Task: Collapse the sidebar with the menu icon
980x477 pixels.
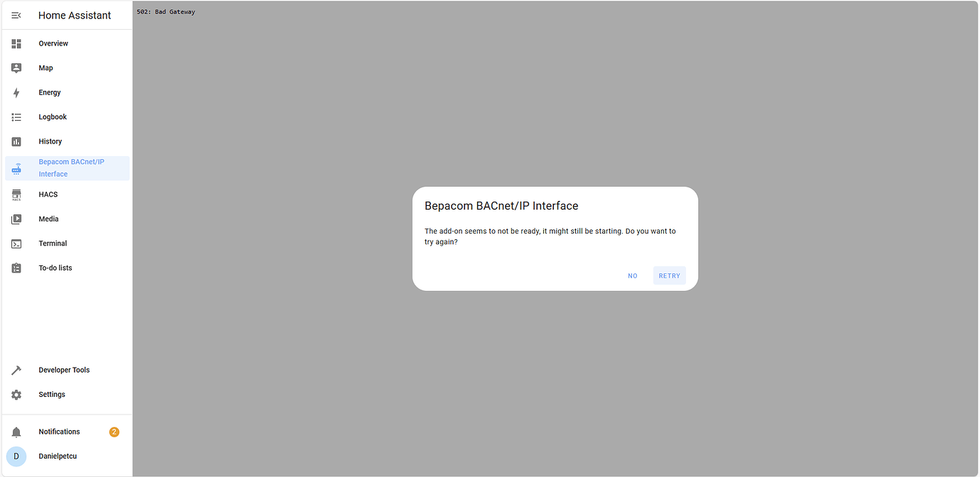Action: 16,15
